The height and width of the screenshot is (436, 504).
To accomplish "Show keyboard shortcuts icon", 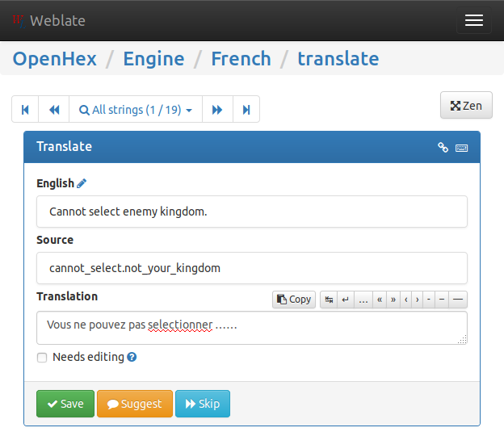I will click(x=461, y=148).
